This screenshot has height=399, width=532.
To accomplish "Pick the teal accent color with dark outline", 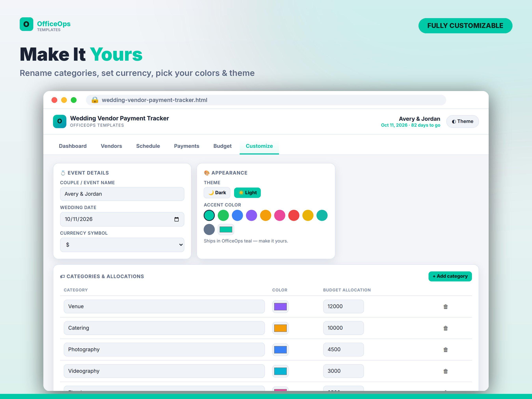I will [209, 215].
